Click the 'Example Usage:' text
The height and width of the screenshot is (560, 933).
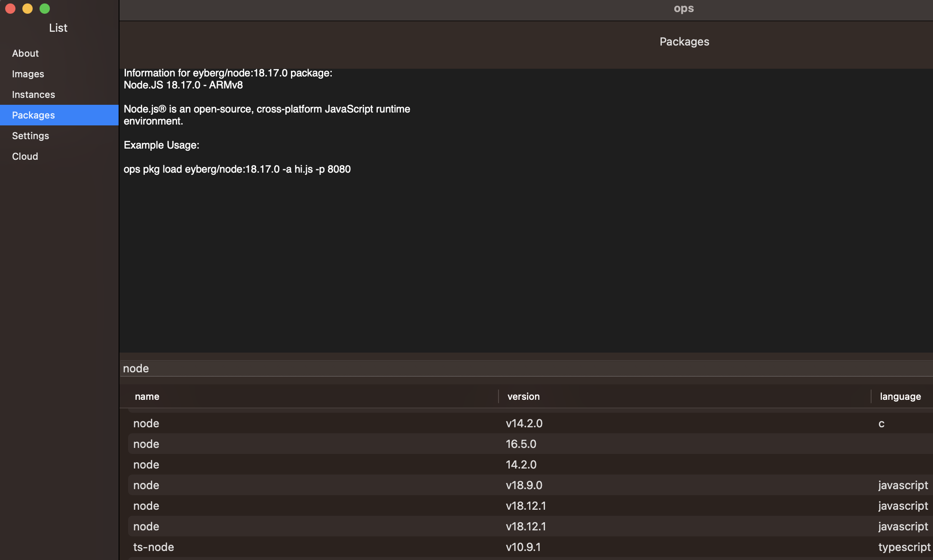point(162,145)
